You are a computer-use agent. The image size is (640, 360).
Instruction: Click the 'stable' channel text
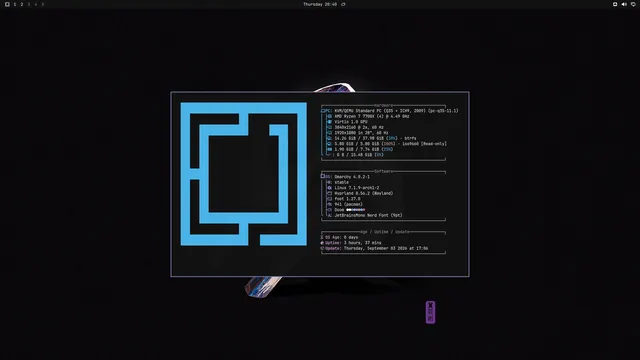(x=342, y=182)
